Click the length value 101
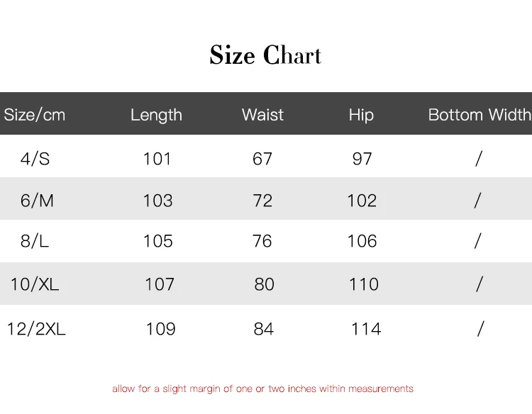The width and height of the screenshot is (532, 414). (x=157, y=158)
